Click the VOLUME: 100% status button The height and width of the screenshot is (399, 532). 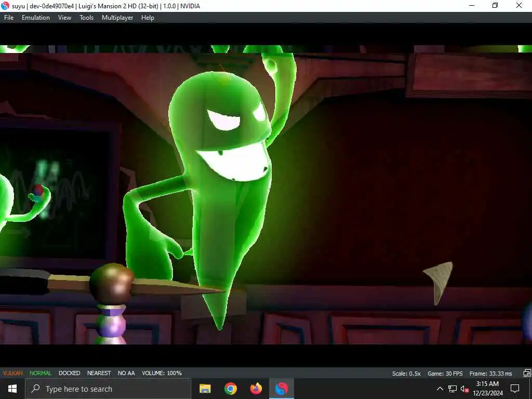coord(162,373)
